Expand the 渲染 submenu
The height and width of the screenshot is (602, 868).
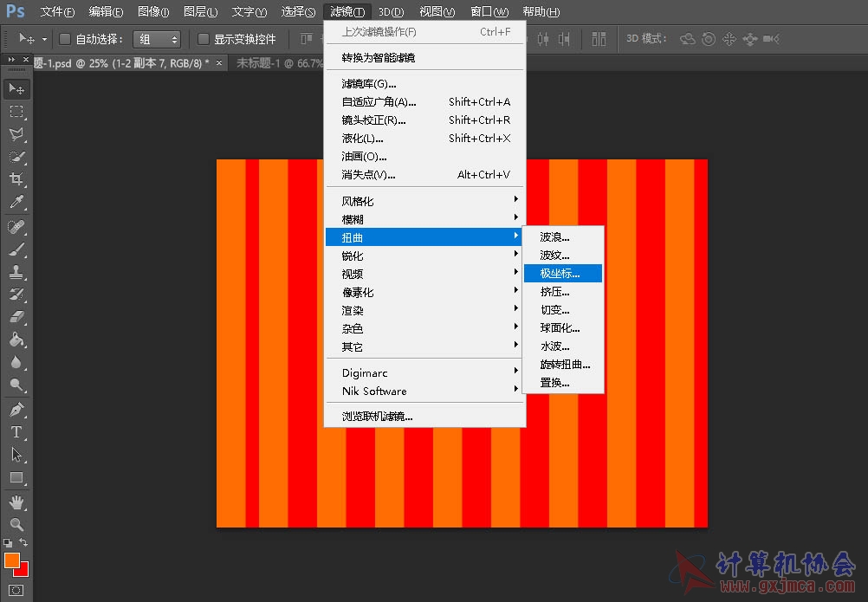coord(425,310)
